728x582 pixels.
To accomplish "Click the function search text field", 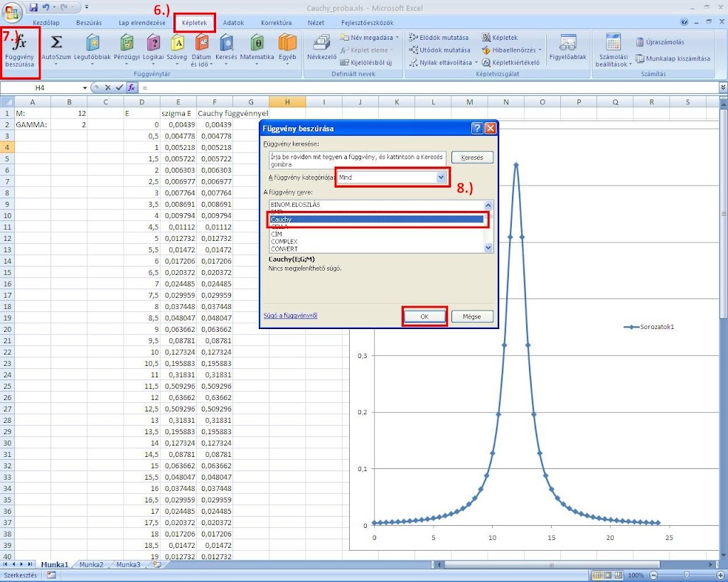I will (357, 158).
